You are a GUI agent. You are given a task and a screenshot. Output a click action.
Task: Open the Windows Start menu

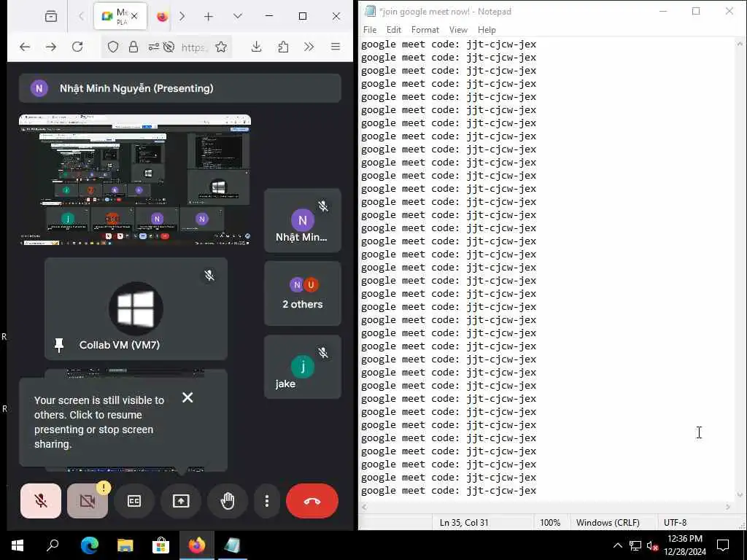coord(18,545)
